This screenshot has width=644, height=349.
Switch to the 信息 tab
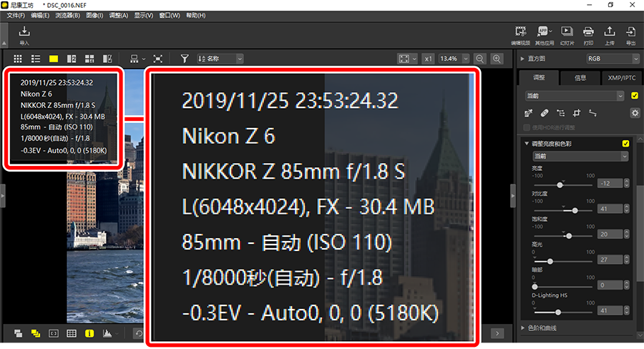pyautogui.click(x=580, y=78)
